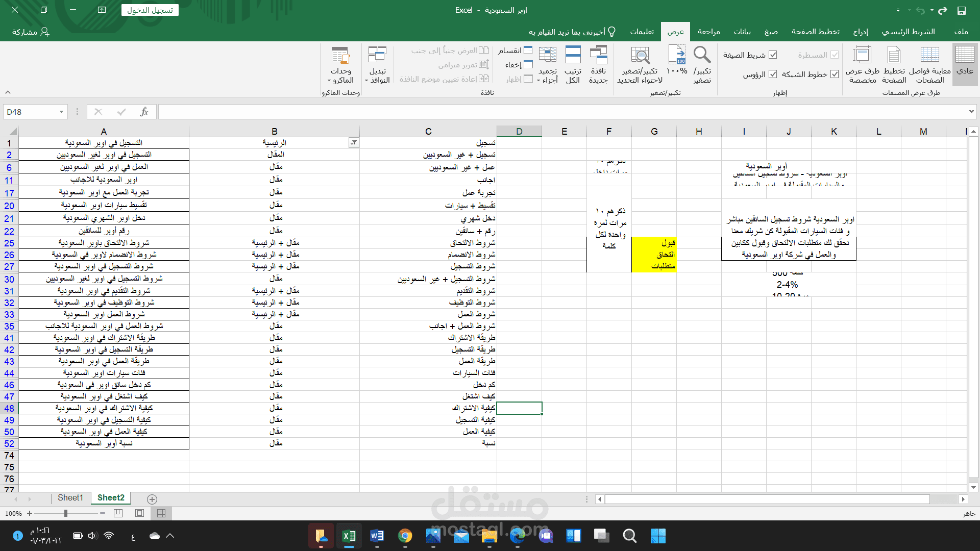The image size is (980, 551).
Task: Click the 100% zoom icon
Action: [677, 55]
